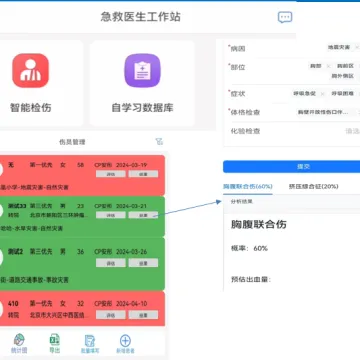The image size is (360, 360).
Task: Open the 统计图 statistics chart icon
Action: (x=19, y=341)
